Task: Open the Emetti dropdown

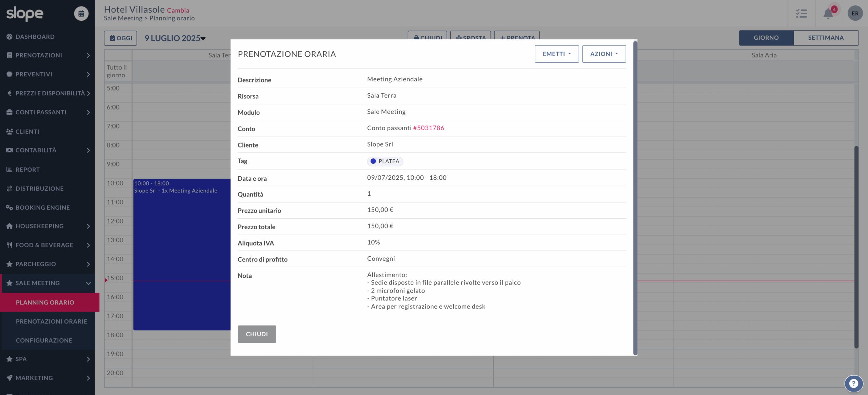Action: coord(557,54)
